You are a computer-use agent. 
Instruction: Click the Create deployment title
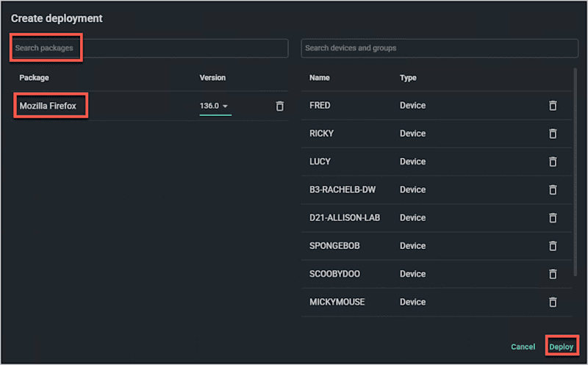(57, 18)
